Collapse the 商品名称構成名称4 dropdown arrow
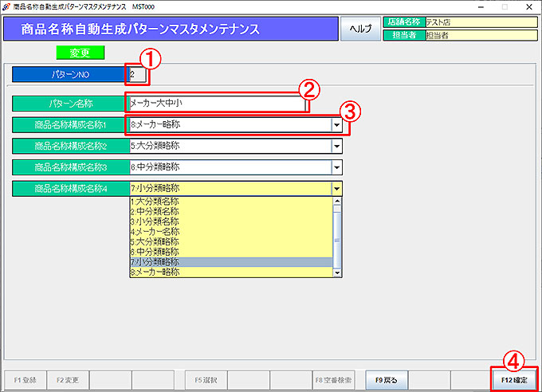 [x=336, y=189]
